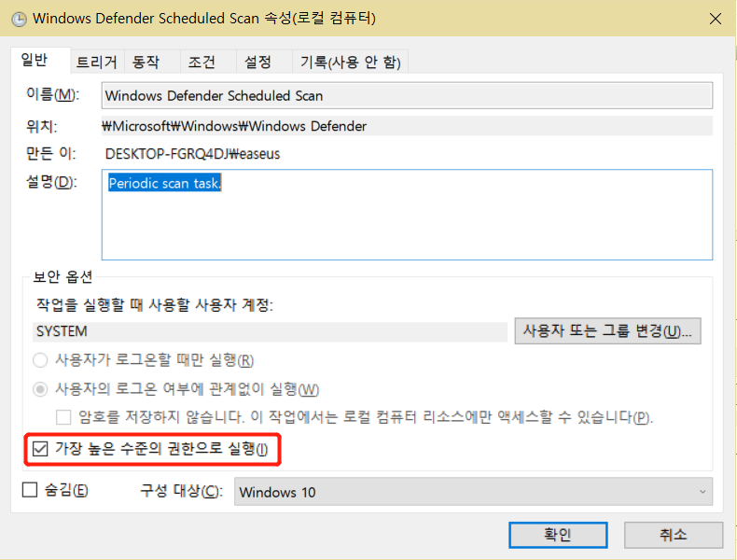This screenshot has height=560, width=737.
Task: Open the 트리거 tab
Action: tap(97, 62)
